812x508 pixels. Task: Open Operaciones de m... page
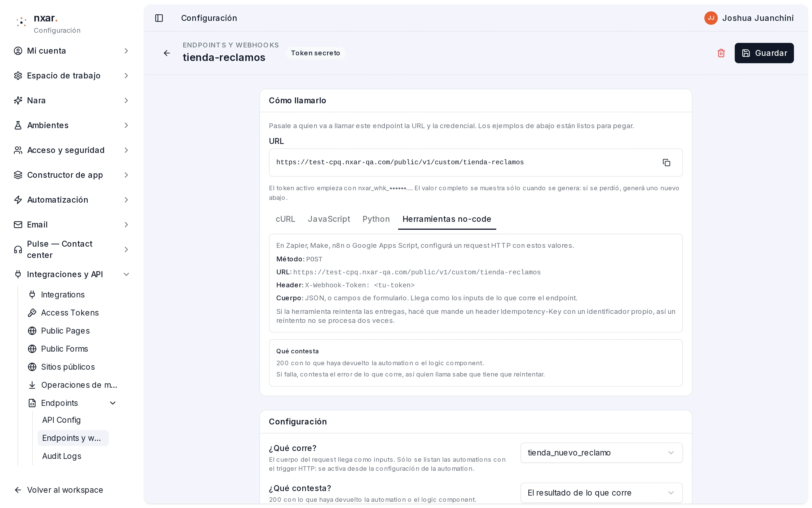click(79, 385)
